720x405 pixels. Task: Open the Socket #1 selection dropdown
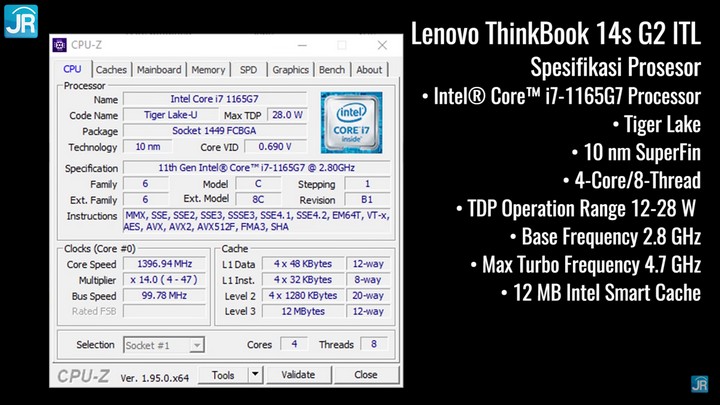[x=164, y=345]
